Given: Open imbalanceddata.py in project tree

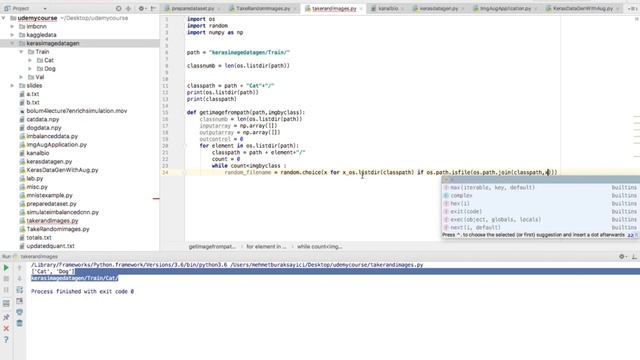Looking at the screenshot, I should tap(52, 136).
